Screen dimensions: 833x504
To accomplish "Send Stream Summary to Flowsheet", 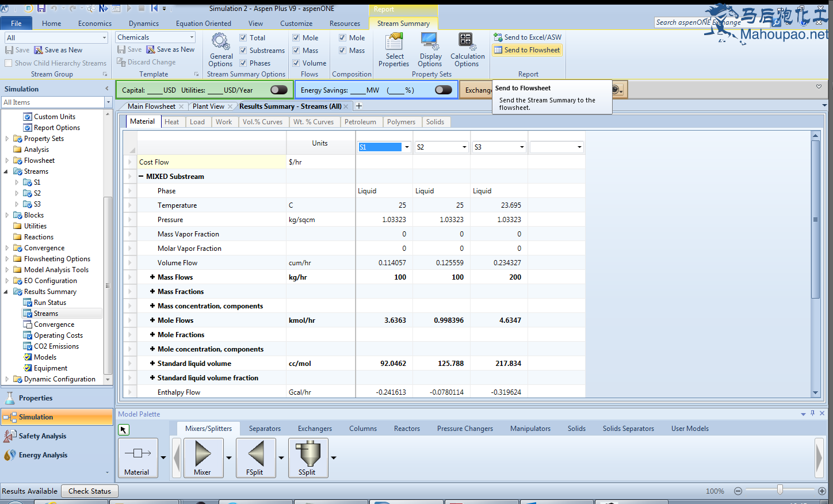I will click(528, 50).
